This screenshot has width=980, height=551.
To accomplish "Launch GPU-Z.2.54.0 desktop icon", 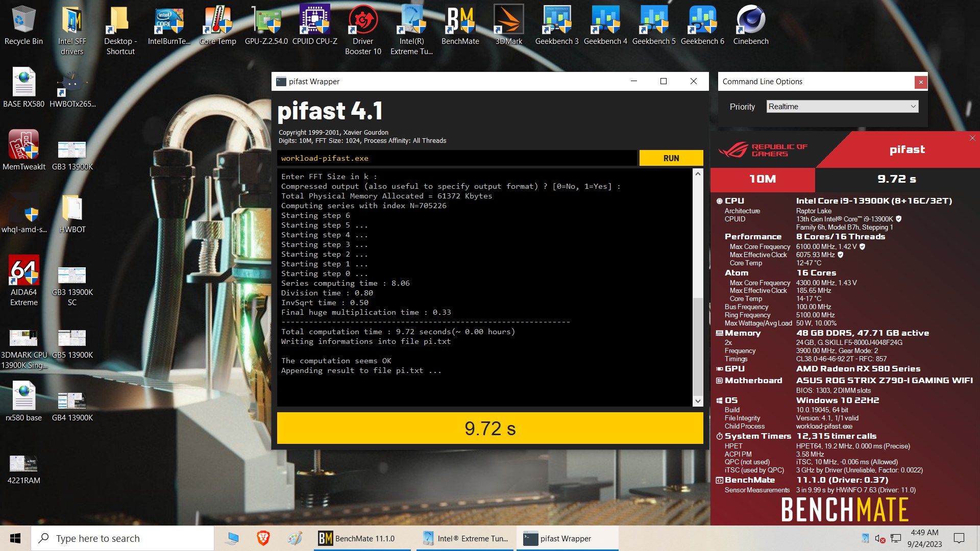I will coord(266,26).
